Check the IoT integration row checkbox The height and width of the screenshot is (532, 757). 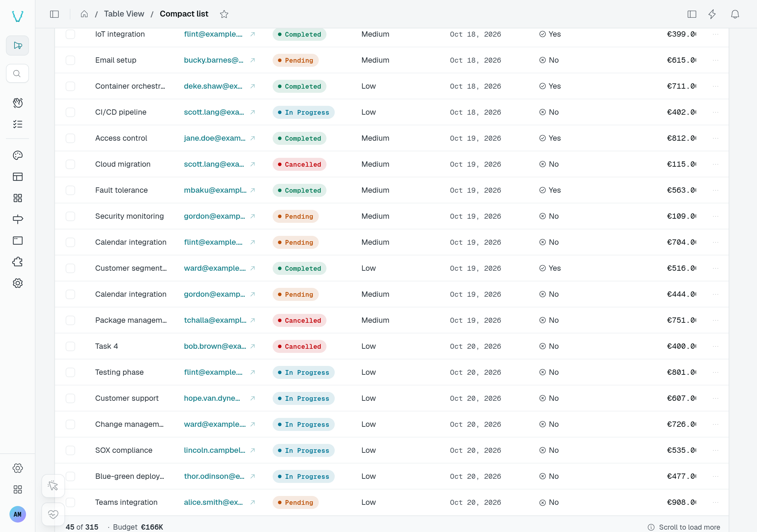(70, 34)
